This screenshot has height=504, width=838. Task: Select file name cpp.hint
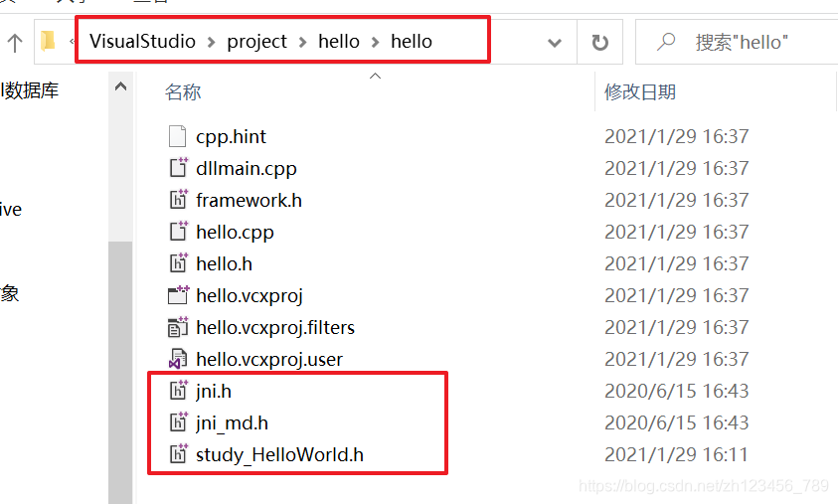click(231, 137)
